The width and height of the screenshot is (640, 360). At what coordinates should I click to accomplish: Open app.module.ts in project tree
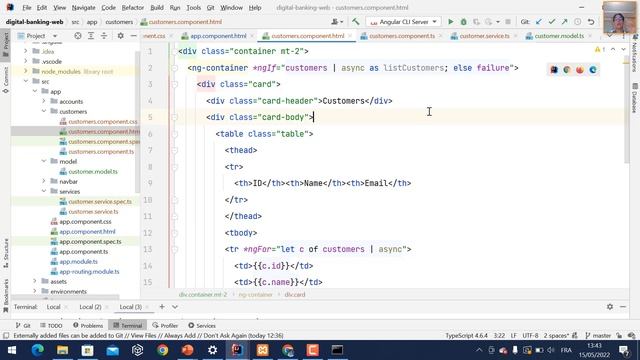78,262
